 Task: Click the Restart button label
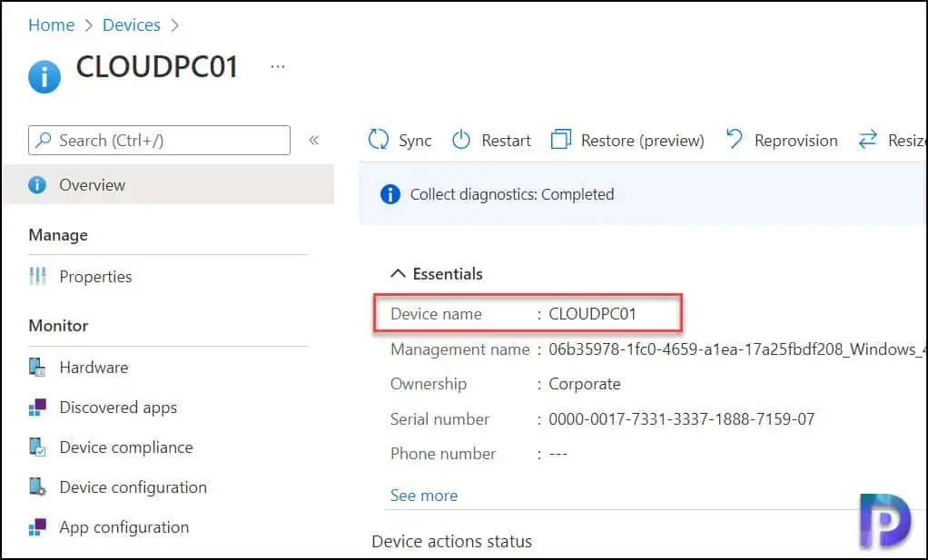click(x=506, y=141)
